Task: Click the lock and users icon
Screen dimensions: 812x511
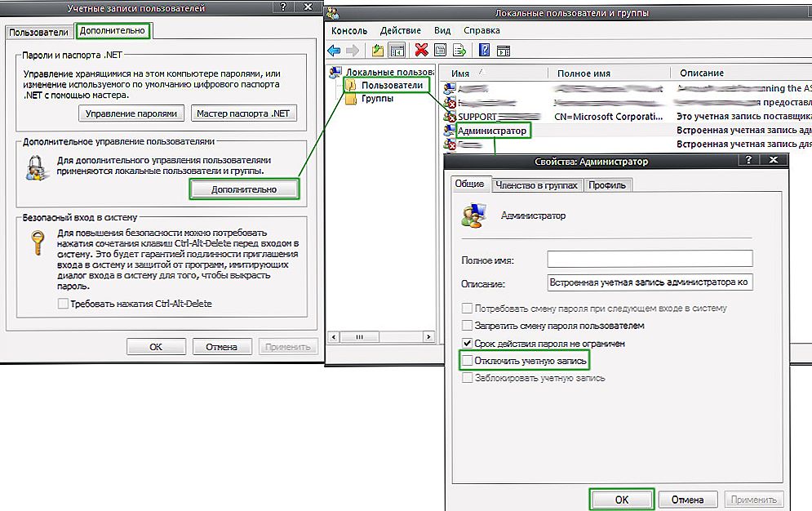Action: pos(37,168)
